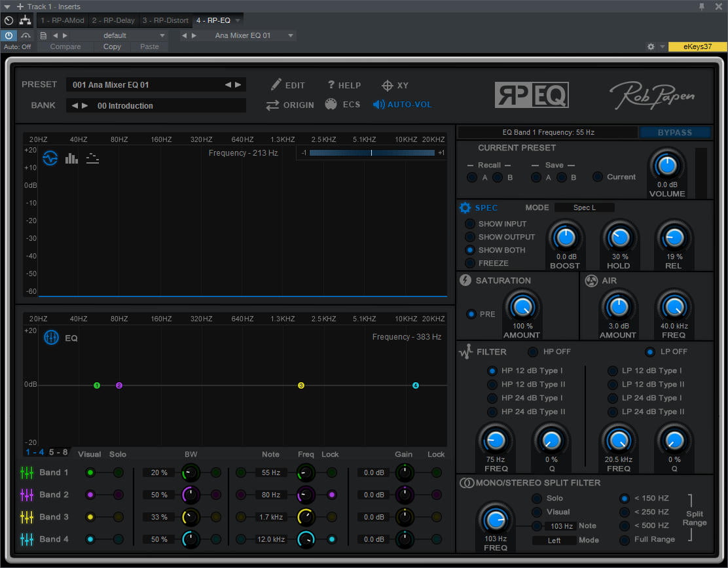This screenshot has height=568, width=728.
Task: Click the ORIGIN swap arrows icon
Action: (x=272, y=105)
